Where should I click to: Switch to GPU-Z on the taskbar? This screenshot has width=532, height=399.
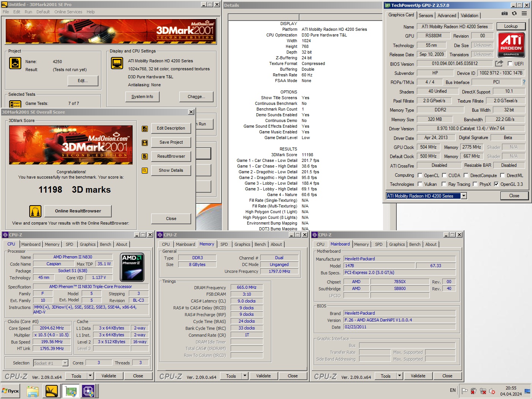point(71,391)
